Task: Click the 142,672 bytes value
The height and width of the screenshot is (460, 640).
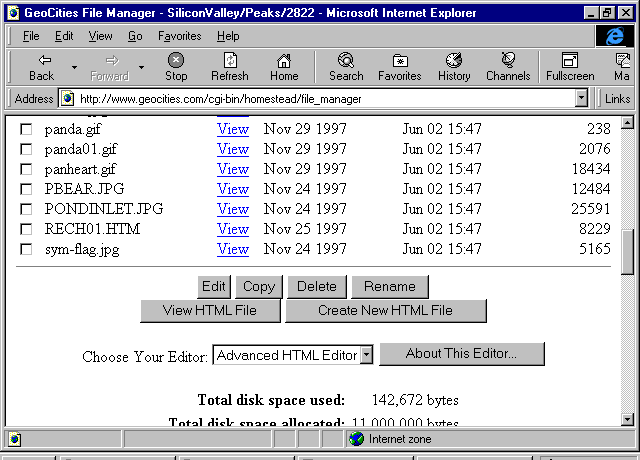Action: pyautogui.click(x=415, y=400)
